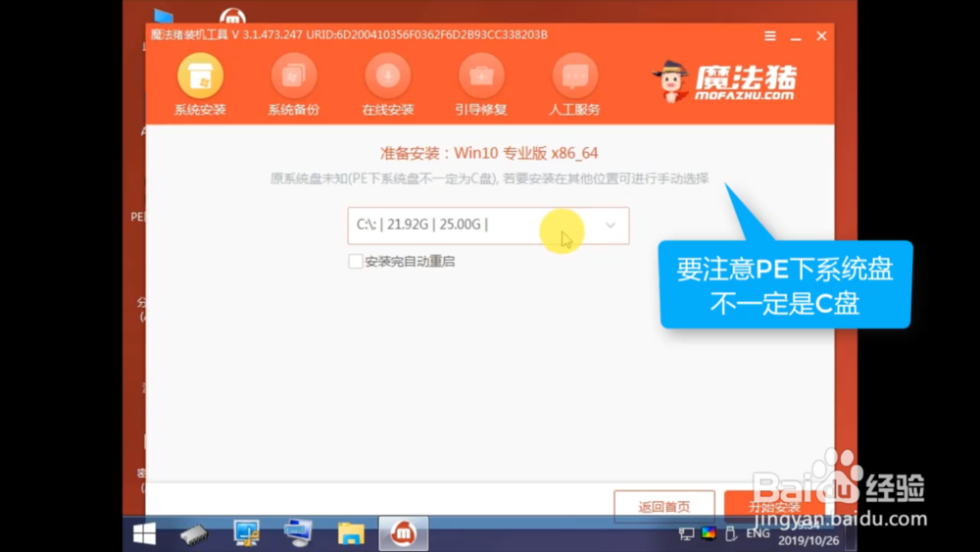Click the network tray icon
Image resolution: width=980 pixels, height=552 pixels.
coord(686,534)
